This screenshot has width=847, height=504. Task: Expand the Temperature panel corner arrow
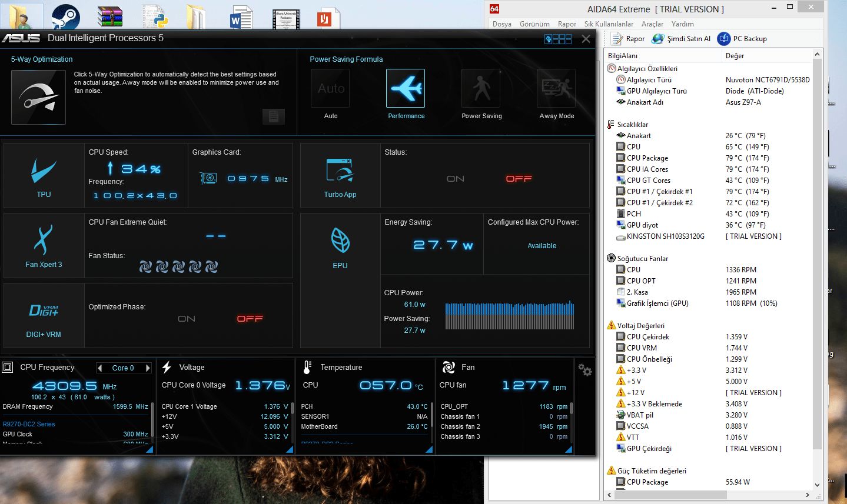coord(429,449)
